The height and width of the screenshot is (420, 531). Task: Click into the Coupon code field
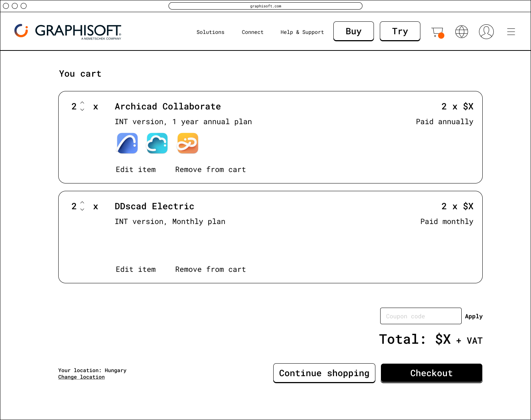[420, 316]
